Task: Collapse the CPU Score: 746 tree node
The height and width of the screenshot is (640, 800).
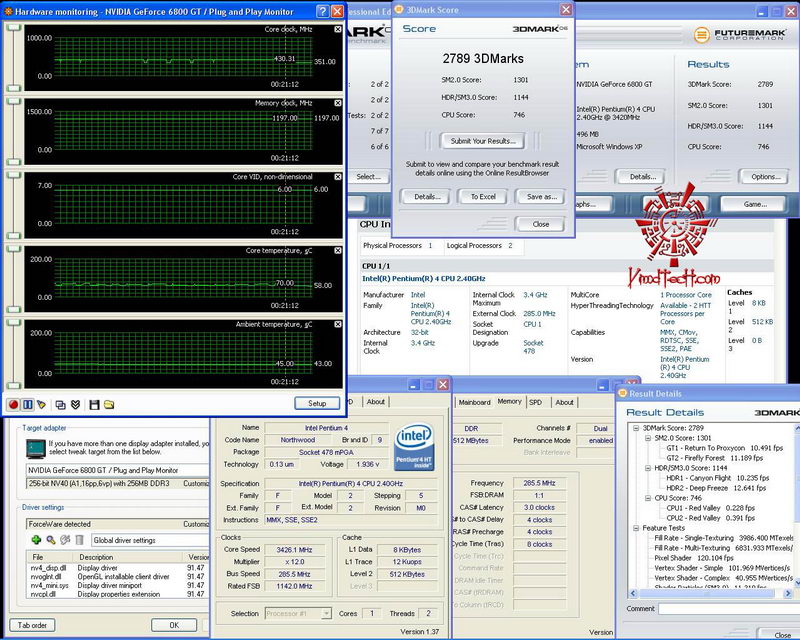Action: [x=648, y=498]
